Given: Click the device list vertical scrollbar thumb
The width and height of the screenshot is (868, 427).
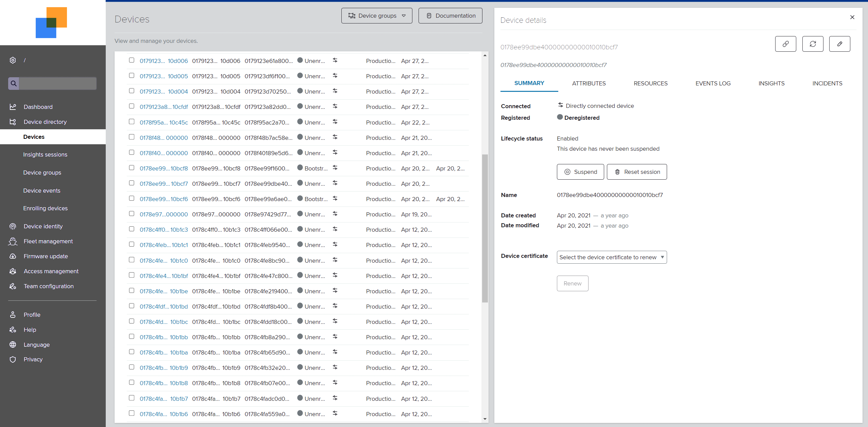Looking at the screenshot, I should pyautogui.click(x=485, y=228).
